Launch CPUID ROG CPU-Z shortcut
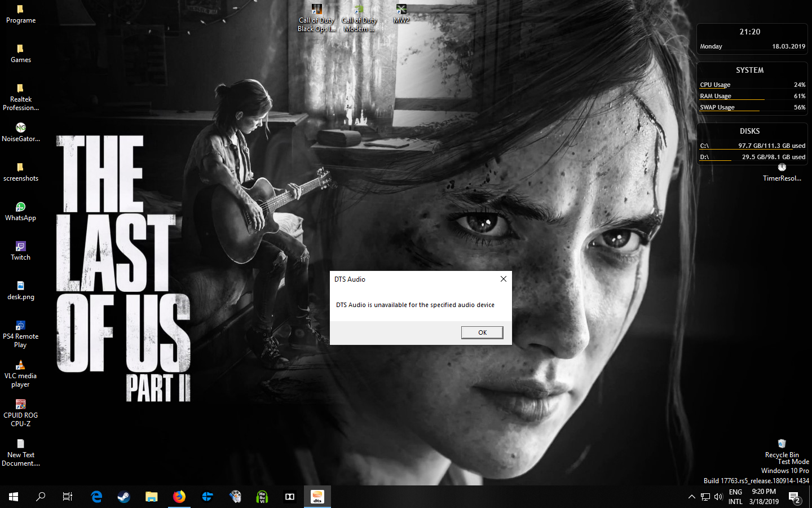Screen dimensions: 812x508 click(21, 413)
